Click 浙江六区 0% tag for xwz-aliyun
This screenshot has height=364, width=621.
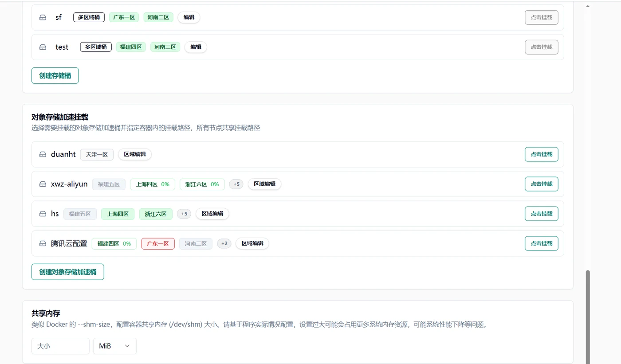(202, 184)
